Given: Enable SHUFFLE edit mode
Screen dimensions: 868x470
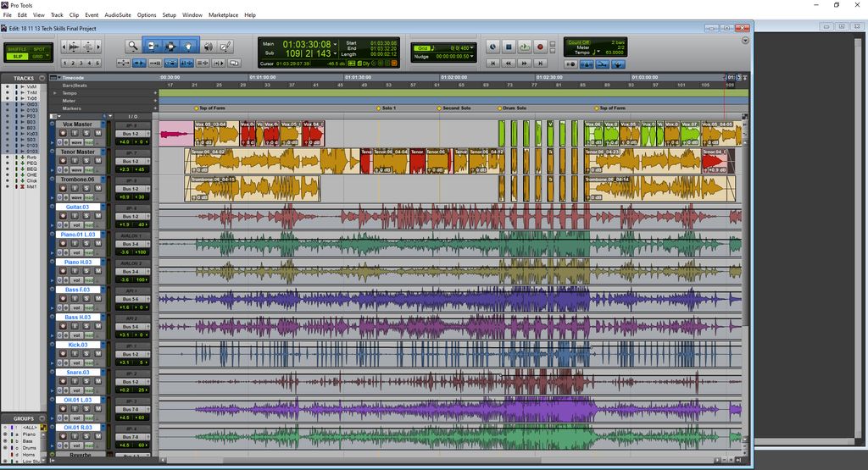Looking at the screenshot, I should 17,49.
